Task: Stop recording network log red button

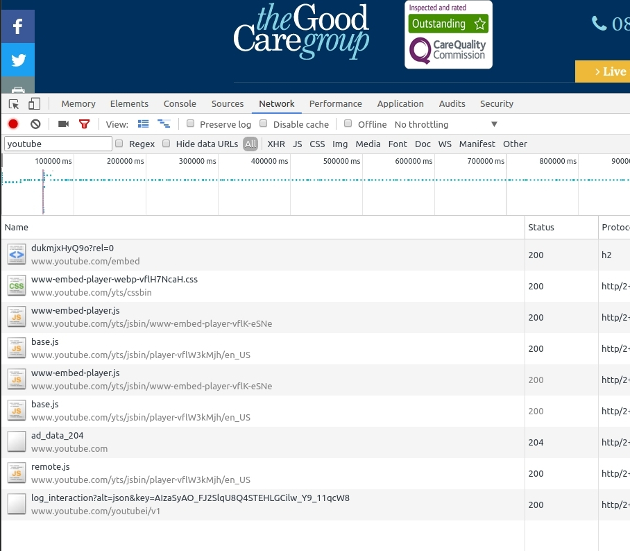Action: 13,124
